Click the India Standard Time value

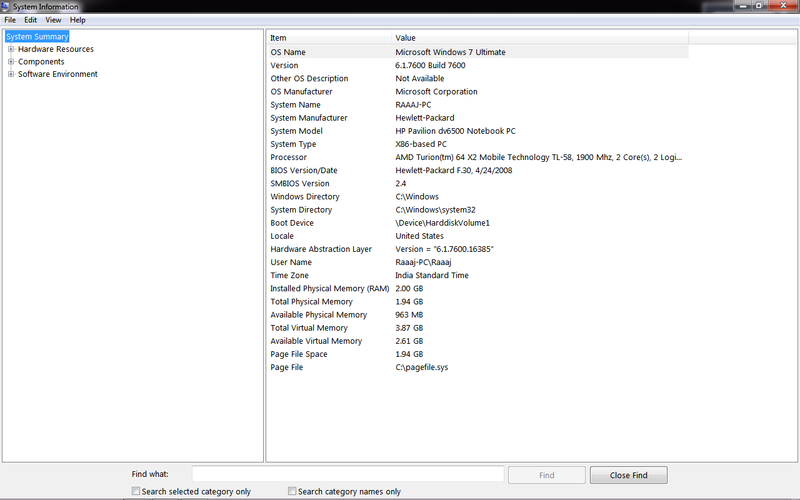click(x=432, y=276)
